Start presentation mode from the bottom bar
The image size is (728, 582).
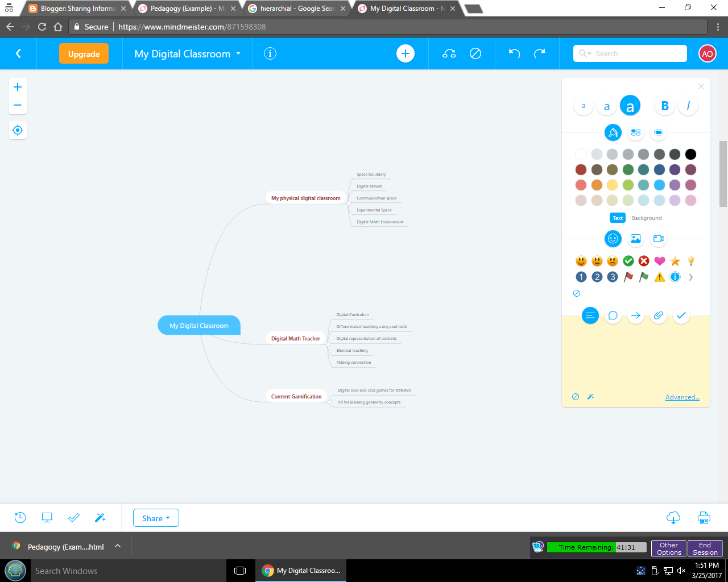pyautogui.click(x=47, y=518)
